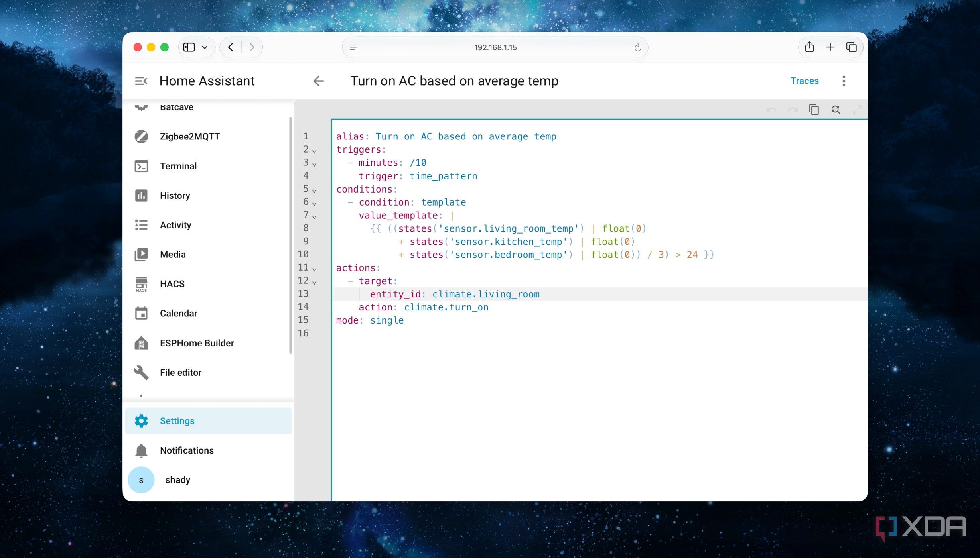The height and width of the screenshot is (558, 980).
Task: Select the Media sidebar item
Action: pyautogui.click(x=208, y=254)
